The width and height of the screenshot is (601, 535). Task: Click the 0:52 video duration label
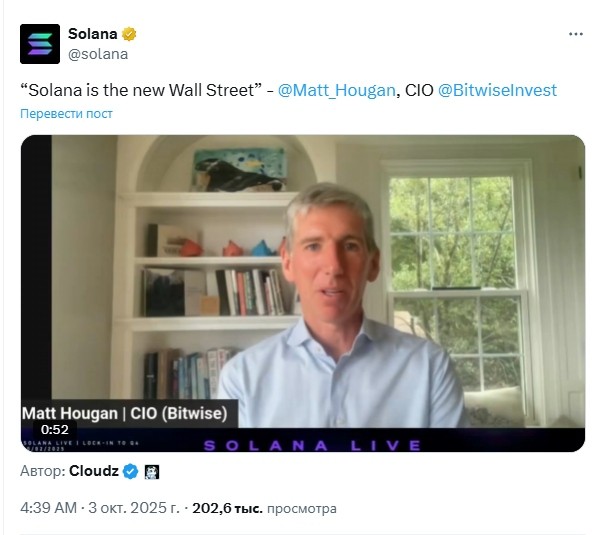click(x=55, y=430)
